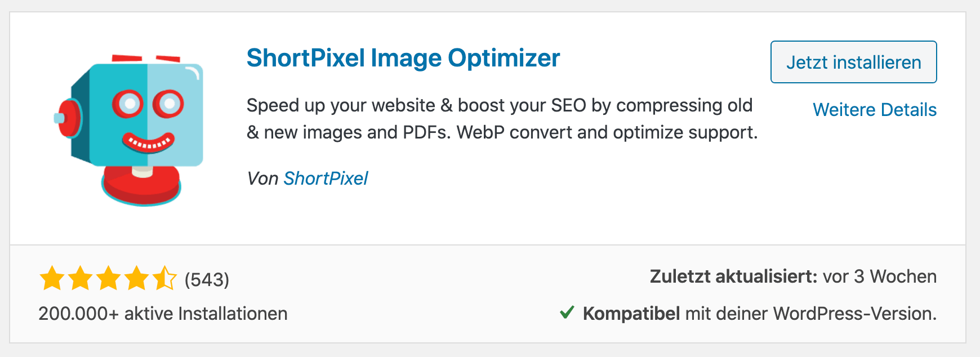Click the 200.000+ aktive Installationen text
Viewport: 980px width, 357px height.
coord(163,314)
